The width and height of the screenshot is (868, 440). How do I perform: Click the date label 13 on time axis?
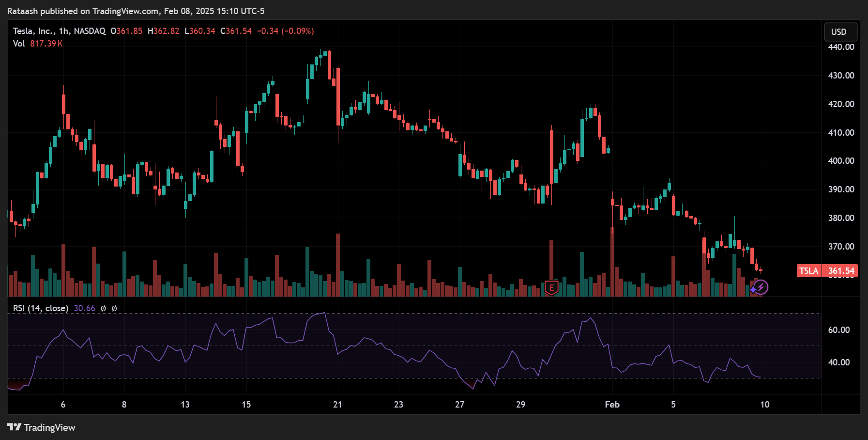185,405
